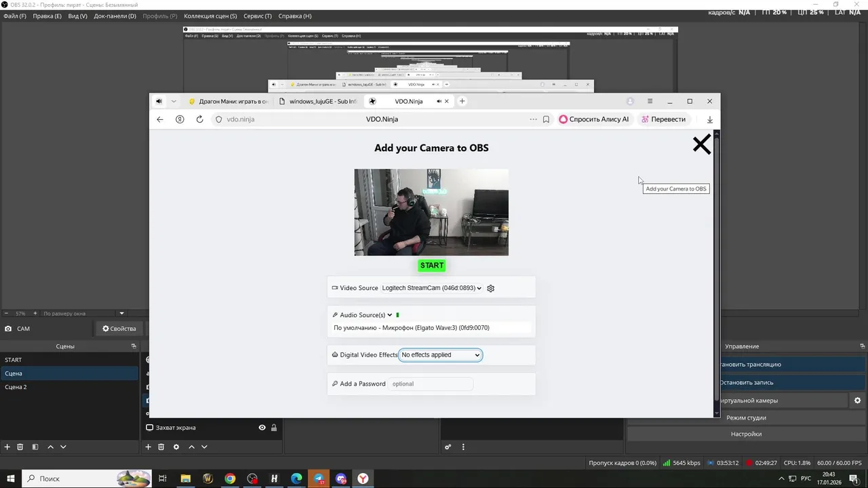
Task: Open the audio mixer three-dots menu
Action: (x=463, y=447)
